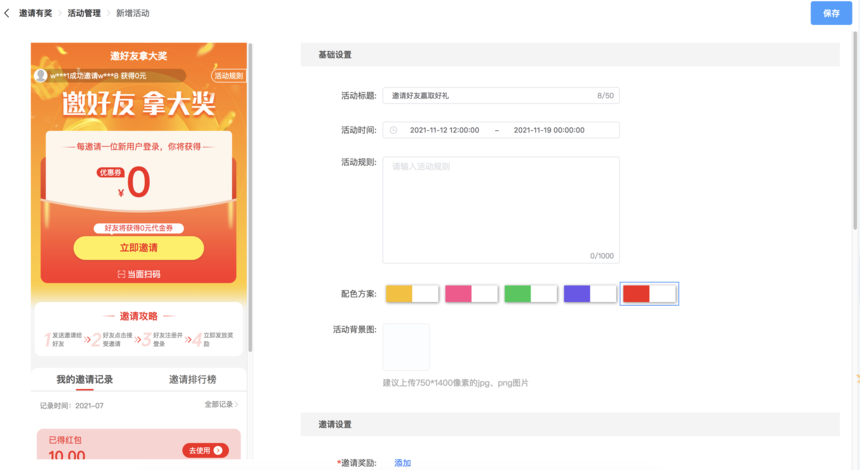
Task: Click the 活动规则 text area
Action: [x=501, y=210]
